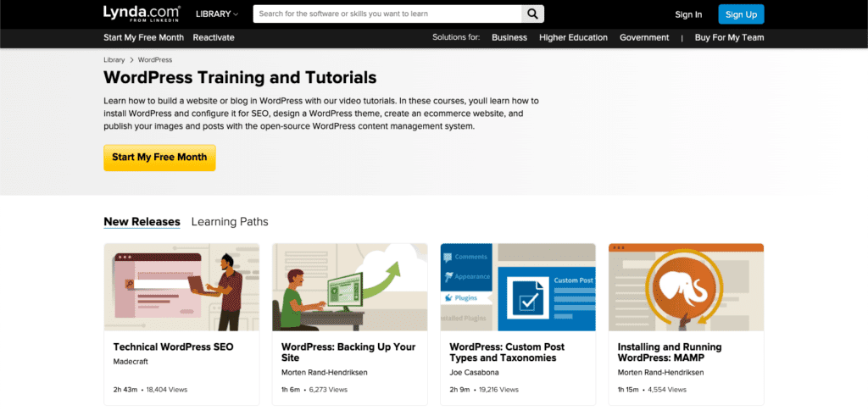Click Morten Rand-Hendriksen under MAMP course
Screen dimensions: 868x416
click(x=661, y=372)
